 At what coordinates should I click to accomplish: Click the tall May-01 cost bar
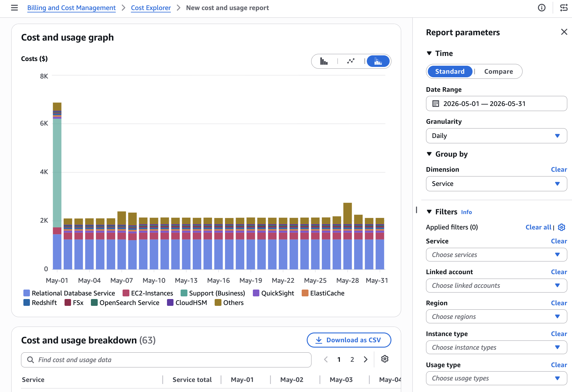click(x=57, y=186)
